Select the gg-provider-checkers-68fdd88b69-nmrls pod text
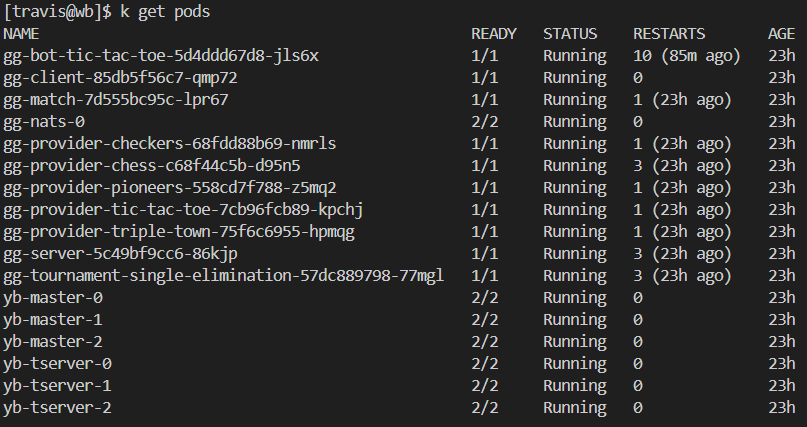The height and width of the screenshot is (427, 807). click(170, 143)
